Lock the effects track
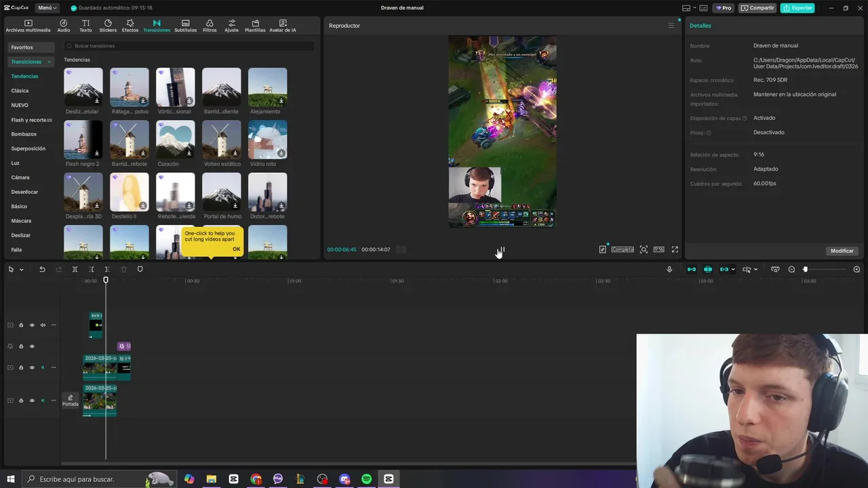Screen dimensions: 868x488 (21, 346)
